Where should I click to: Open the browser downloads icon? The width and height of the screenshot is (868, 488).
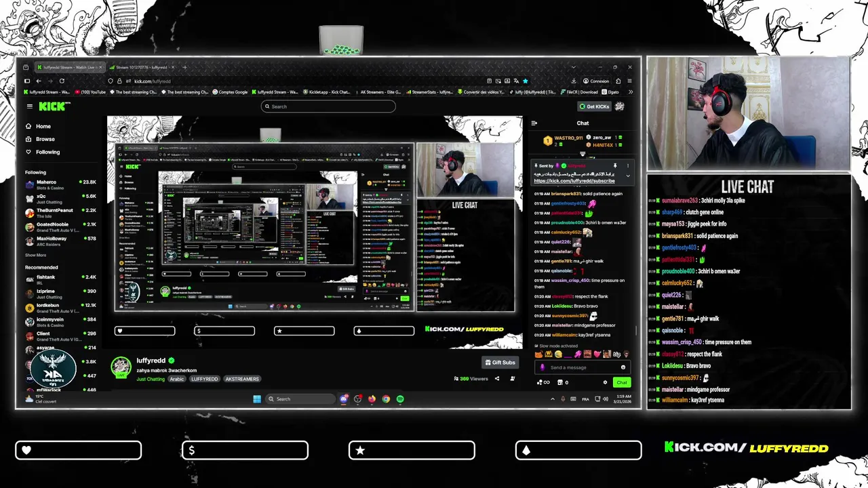573,81
